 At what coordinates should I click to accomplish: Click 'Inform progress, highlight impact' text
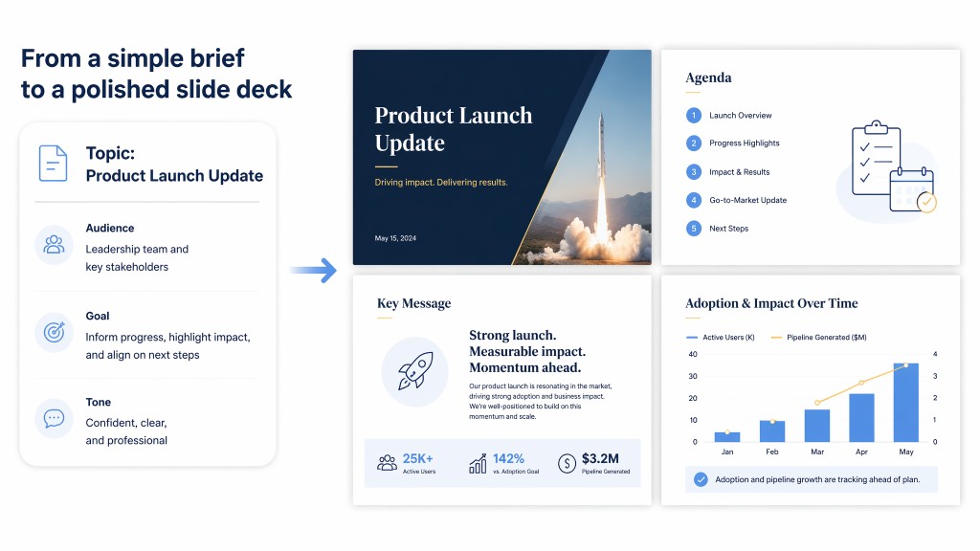point(167,346)
